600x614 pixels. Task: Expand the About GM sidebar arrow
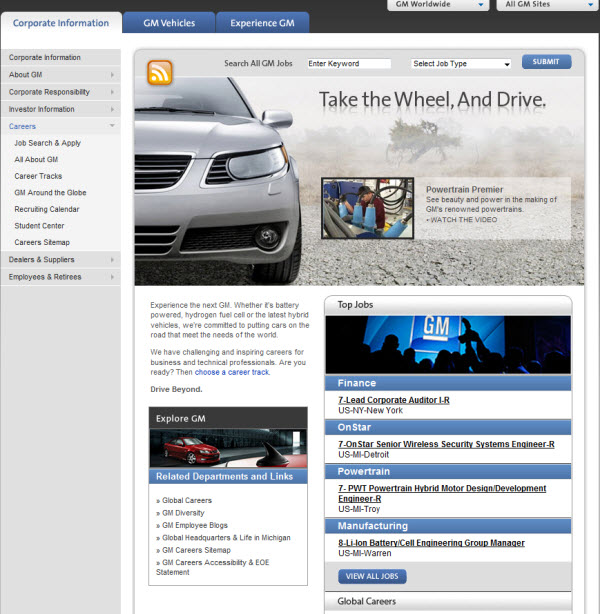[x=112, y=75]
